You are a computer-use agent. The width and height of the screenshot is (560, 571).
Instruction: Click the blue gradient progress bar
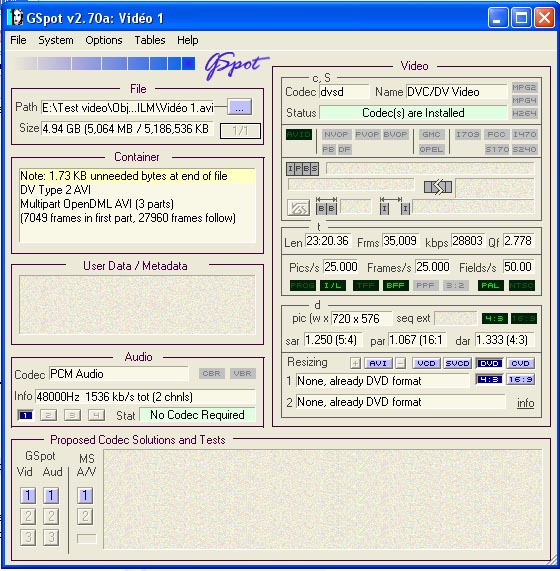click(104, 63)
